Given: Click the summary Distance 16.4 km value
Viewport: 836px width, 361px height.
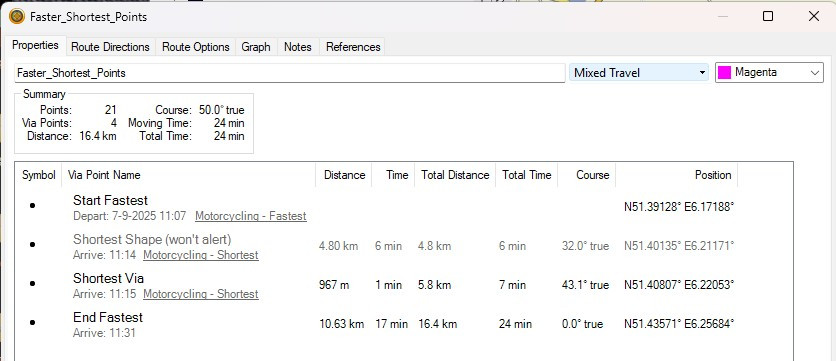Looking at the screenshot, I should pos(98,136).
